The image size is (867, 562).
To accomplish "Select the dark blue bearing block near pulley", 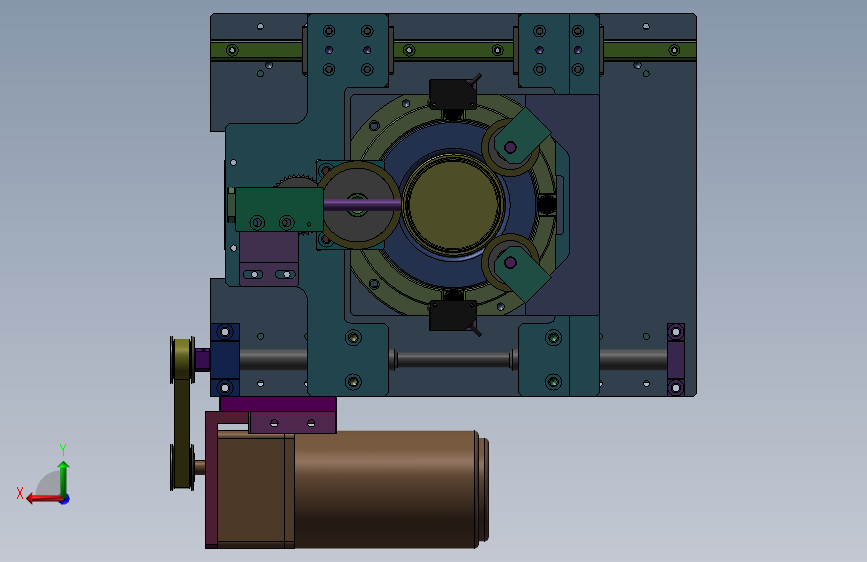I will point(224,360).
